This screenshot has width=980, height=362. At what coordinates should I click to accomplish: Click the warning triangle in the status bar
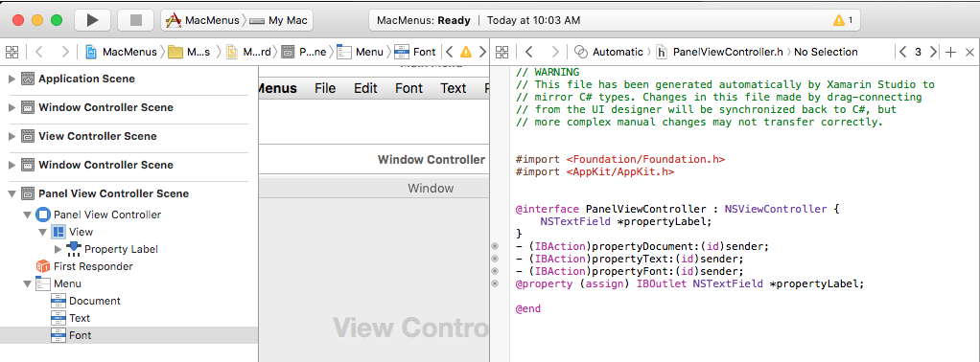click(839, 20)
